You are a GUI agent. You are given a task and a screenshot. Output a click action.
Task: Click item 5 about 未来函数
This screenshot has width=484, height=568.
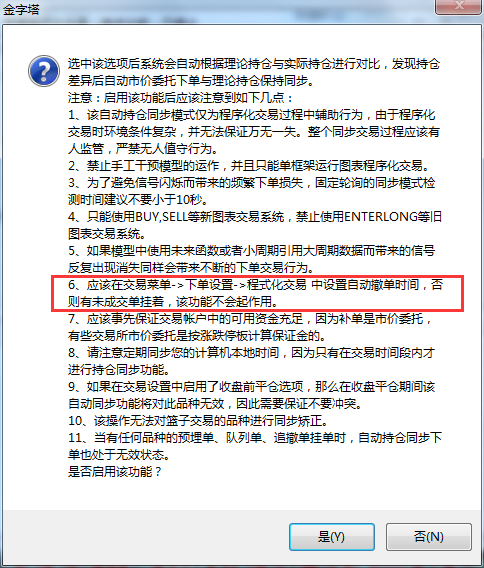pyautogui.click(x=252, y=259)
